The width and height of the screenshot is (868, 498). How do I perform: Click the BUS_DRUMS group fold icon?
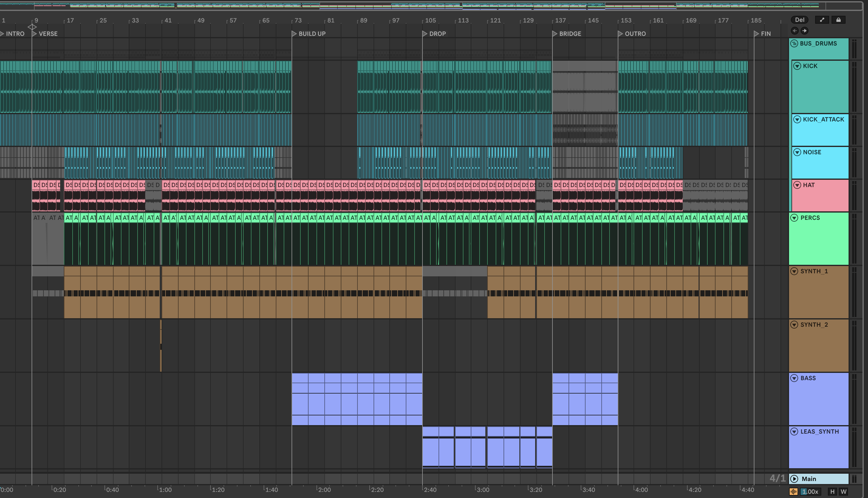(x=794, y=43)
